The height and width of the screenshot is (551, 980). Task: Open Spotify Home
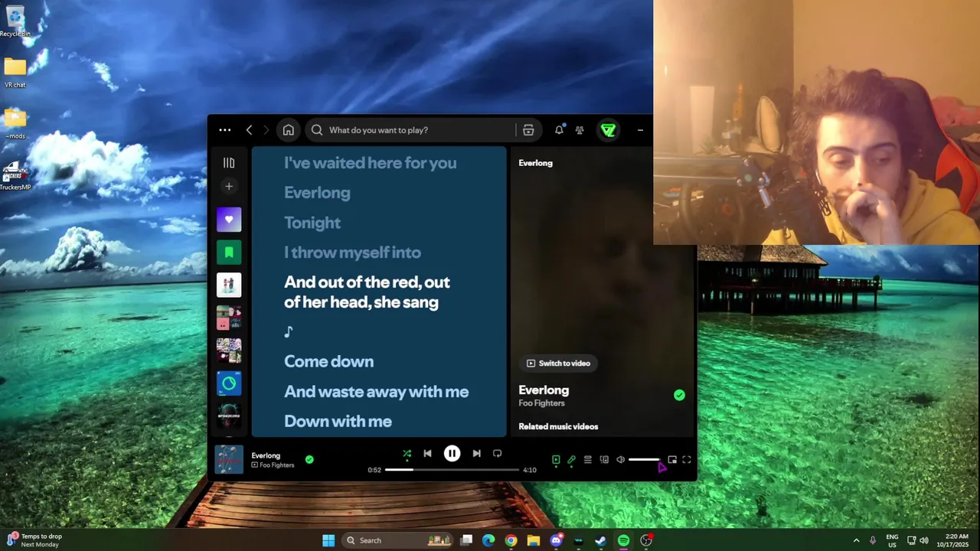(288, 130)
